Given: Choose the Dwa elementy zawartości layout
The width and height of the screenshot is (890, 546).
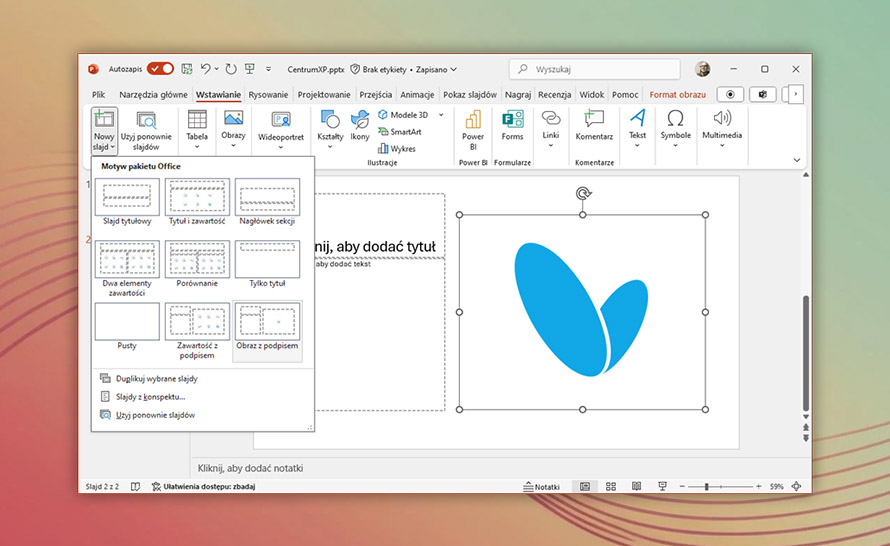Looking at the screenshot, I should point(127,269).
